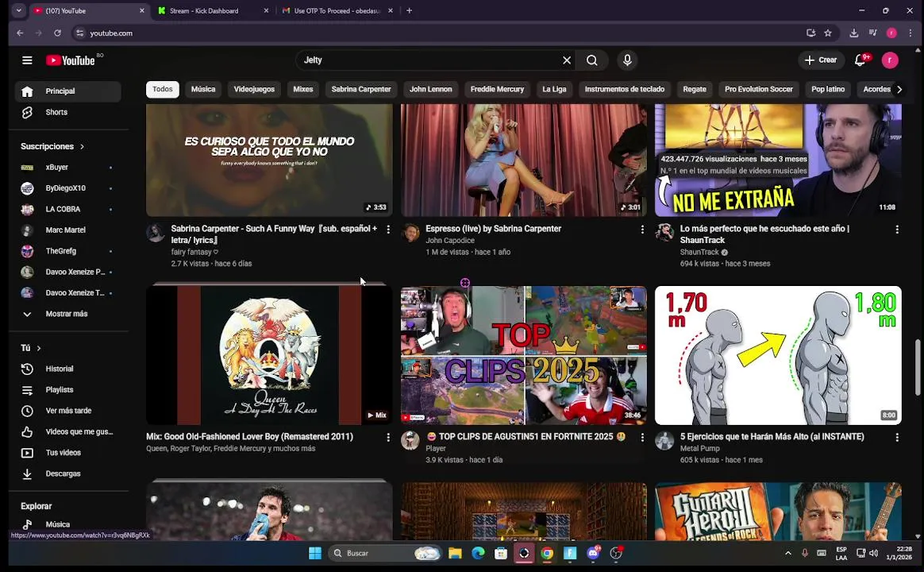This screenshot has height=572, width=924.
Task: Expand the Tú section chevron
Action: (39, 349)
